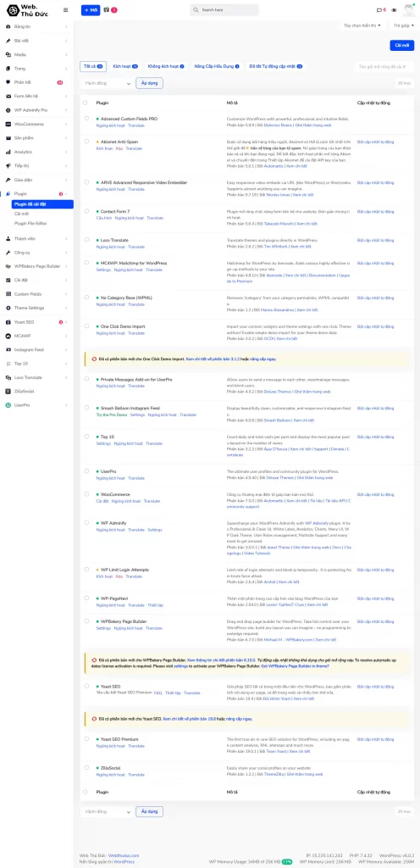Open Media sidebar icon
This screenshot has width=420, height=868.
(8, 54)
